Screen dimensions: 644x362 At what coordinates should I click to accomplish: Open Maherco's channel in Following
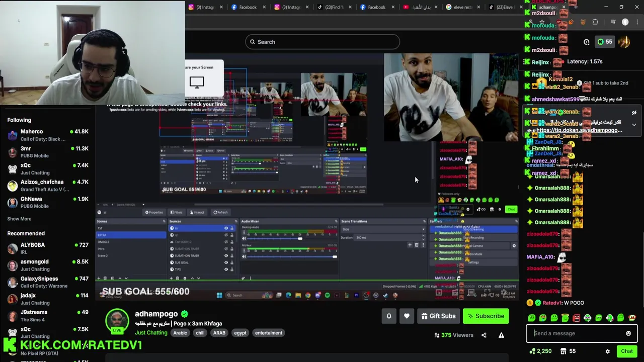coord(48,135)
